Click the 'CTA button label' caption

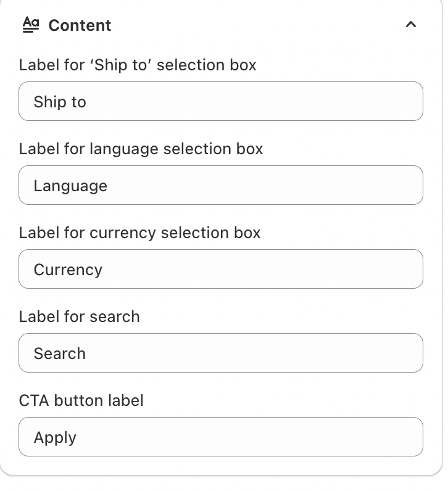point(81,400)
